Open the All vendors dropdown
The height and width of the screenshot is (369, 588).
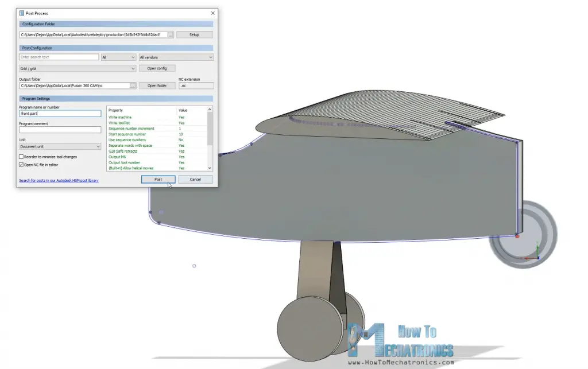(176, 57)
